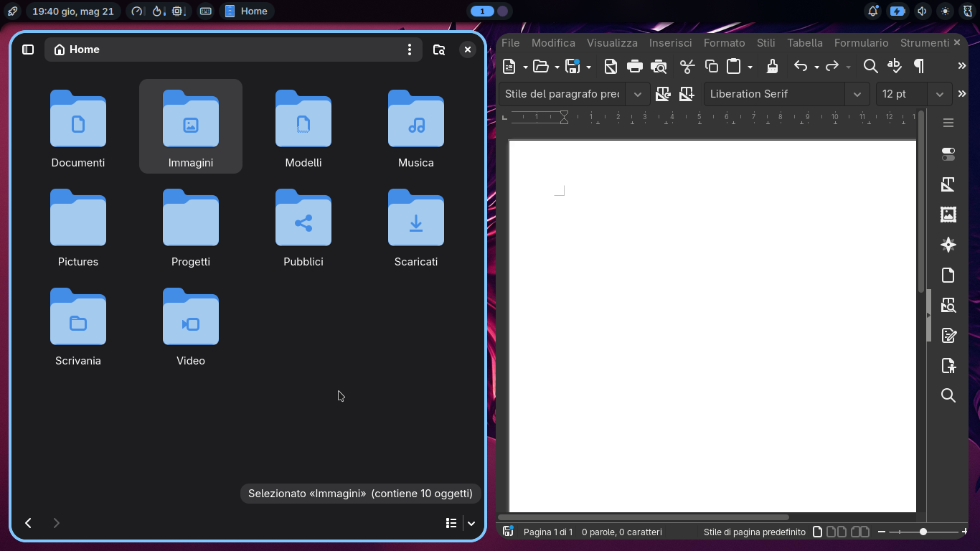Expand Save dropdown arrow

point(588,67)
